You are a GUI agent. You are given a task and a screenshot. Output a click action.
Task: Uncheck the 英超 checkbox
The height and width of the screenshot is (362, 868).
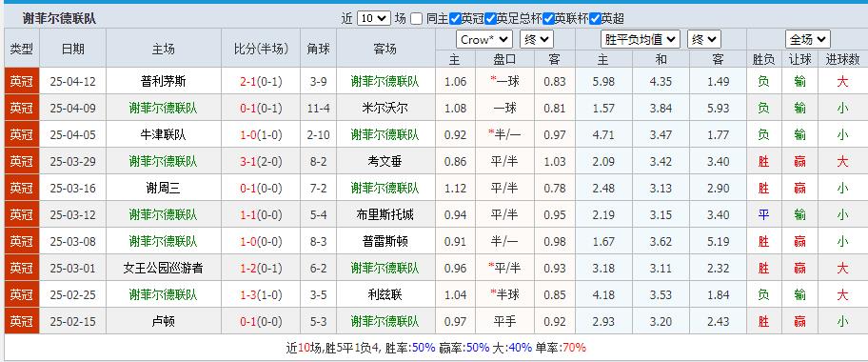(595, 19)
